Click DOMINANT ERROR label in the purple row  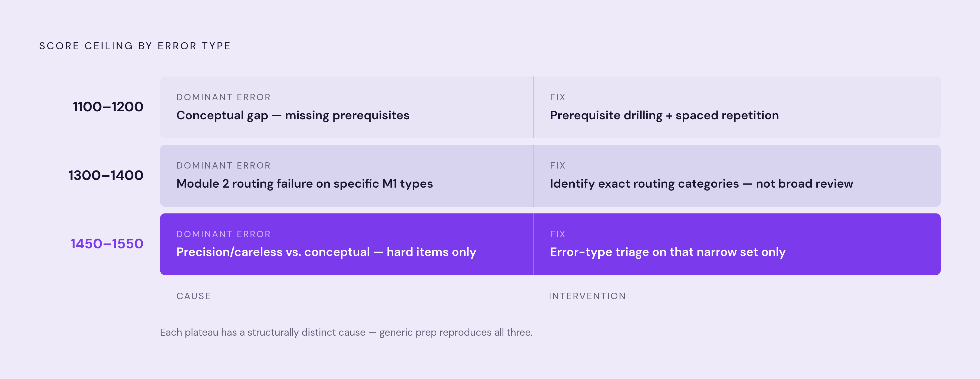tap(223, 234)
